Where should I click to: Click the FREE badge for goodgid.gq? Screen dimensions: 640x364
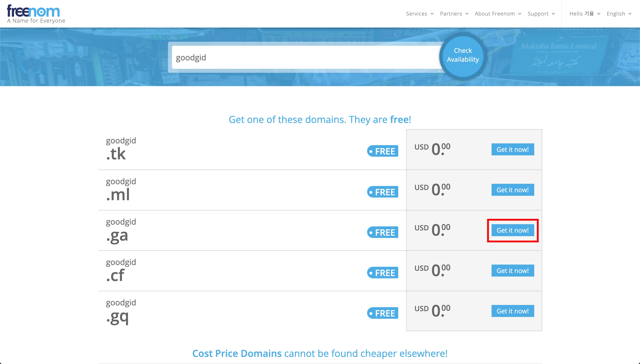pyautogui.click(x=382, y=313)
